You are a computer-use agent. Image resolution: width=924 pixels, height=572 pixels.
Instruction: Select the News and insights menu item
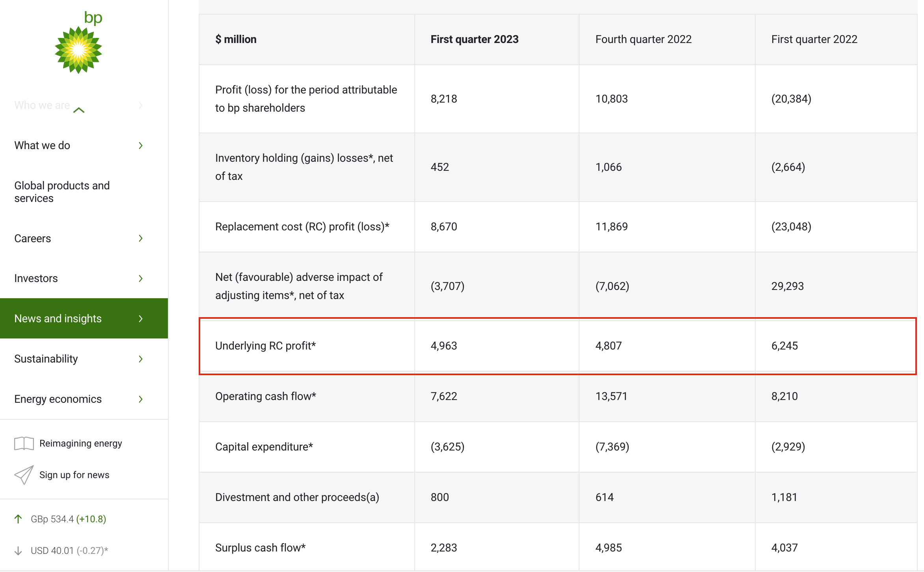[58, 319]
